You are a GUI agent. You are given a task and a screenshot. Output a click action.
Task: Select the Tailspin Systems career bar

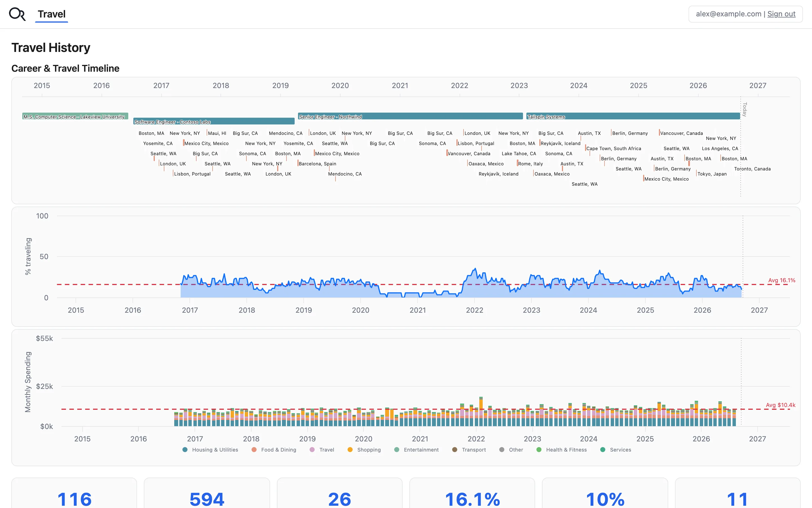pos(633,116)
